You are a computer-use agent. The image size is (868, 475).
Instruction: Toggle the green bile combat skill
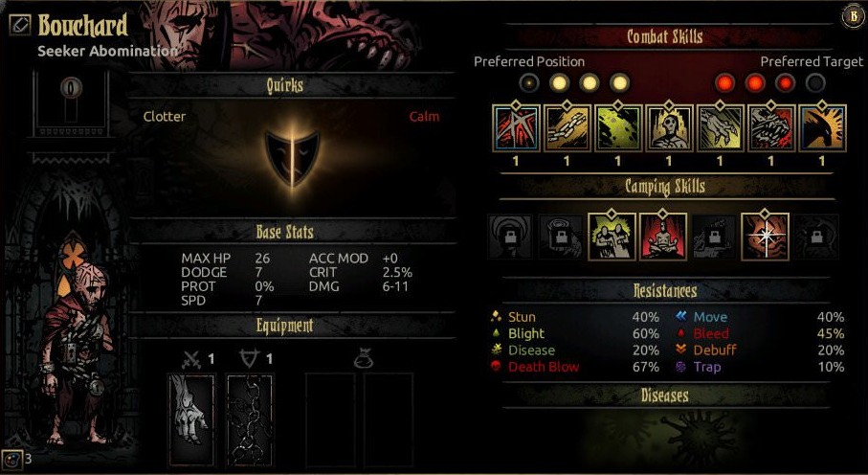(618, 128)
